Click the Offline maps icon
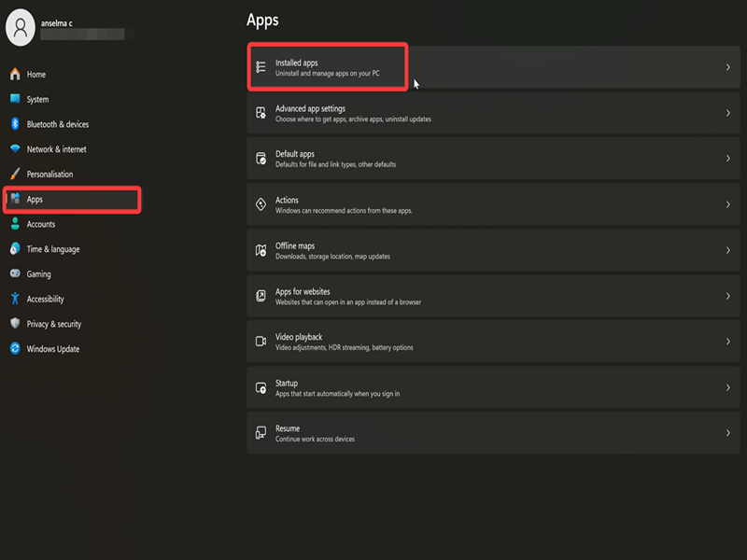The width and height of the screenshot is (747, 560). click(261, 250)
